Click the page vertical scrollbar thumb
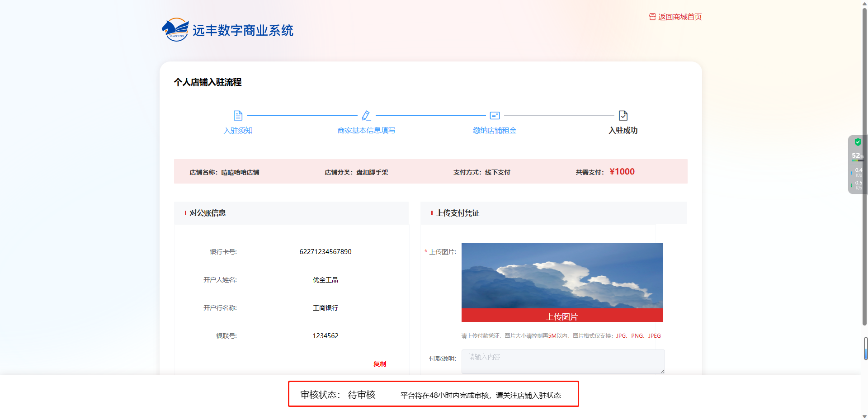Viewport: 868px width, 420px height. point(865,166)
